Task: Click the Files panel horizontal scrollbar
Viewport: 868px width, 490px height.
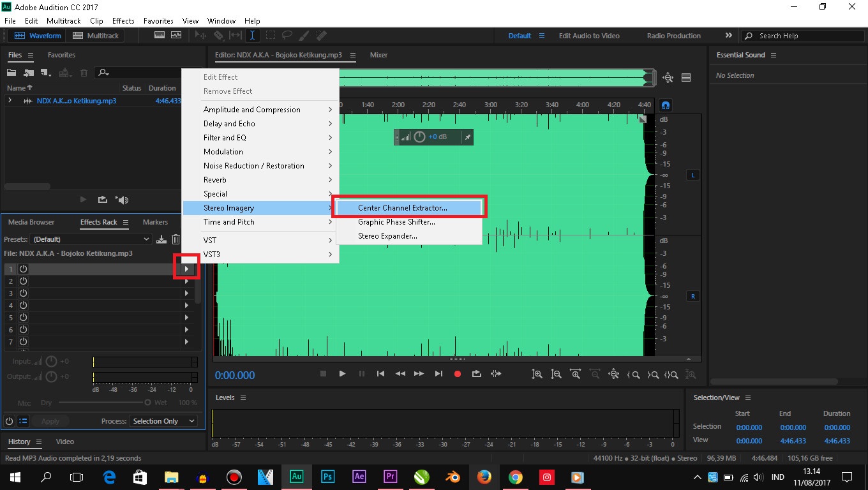Action: [x=27, y=187]
